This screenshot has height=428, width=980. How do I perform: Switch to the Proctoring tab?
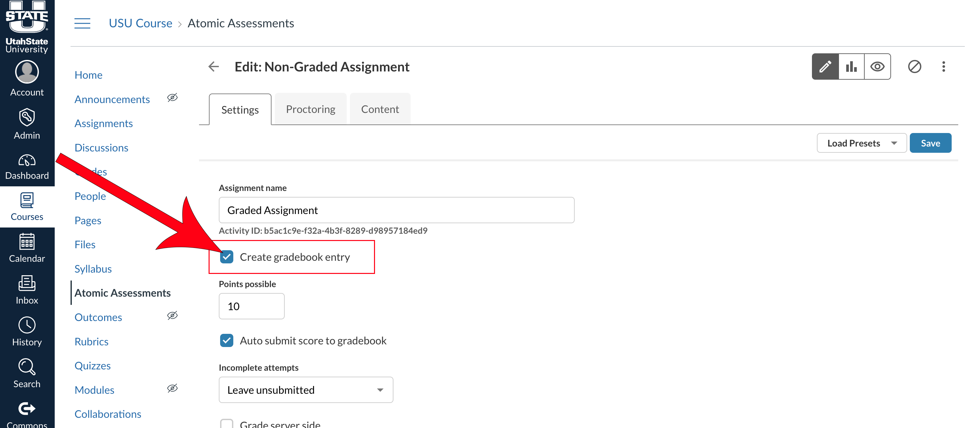(x=310, y=109)
